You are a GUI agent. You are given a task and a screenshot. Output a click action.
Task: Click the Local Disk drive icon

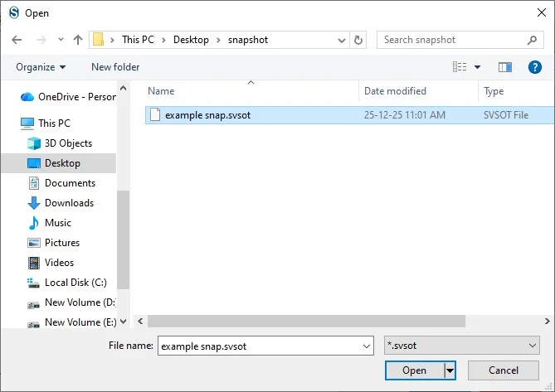(x=34, y=283)
